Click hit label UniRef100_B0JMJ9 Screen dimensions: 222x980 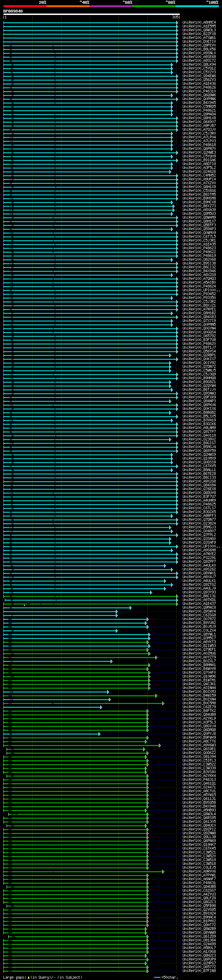pyautogui.click(x=199, y=626)
